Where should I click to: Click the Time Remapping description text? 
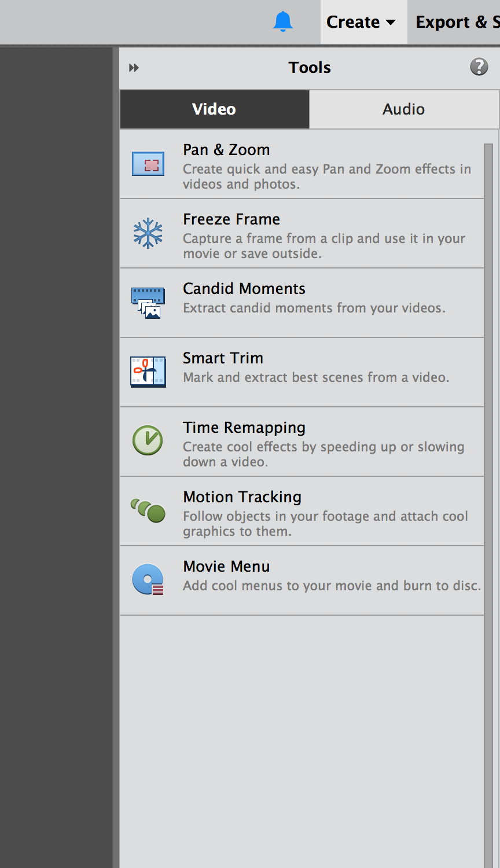(323, 454)
